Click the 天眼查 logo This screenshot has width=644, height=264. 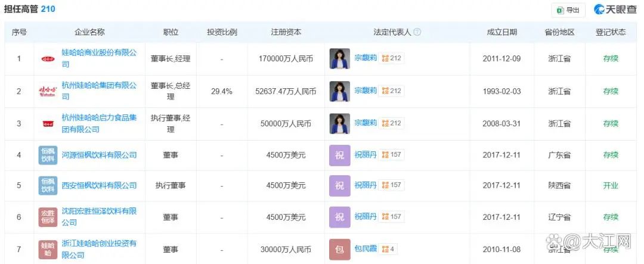click(615, 10)
